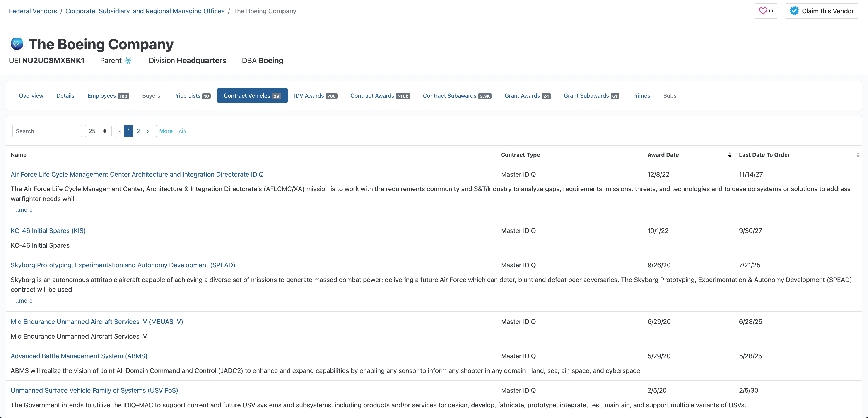Sort by Award Date column arrows
The width and height of the screenshot is (868, 418).
click(730, 155)
